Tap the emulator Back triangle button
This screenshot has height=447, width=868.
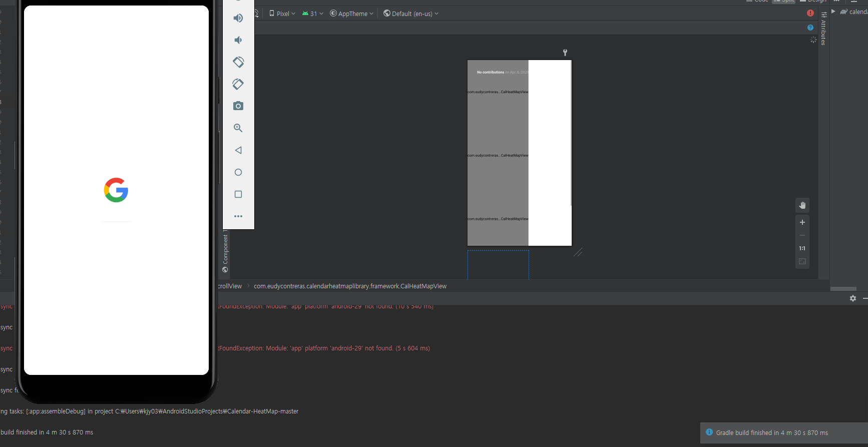(x=238, y=150)
